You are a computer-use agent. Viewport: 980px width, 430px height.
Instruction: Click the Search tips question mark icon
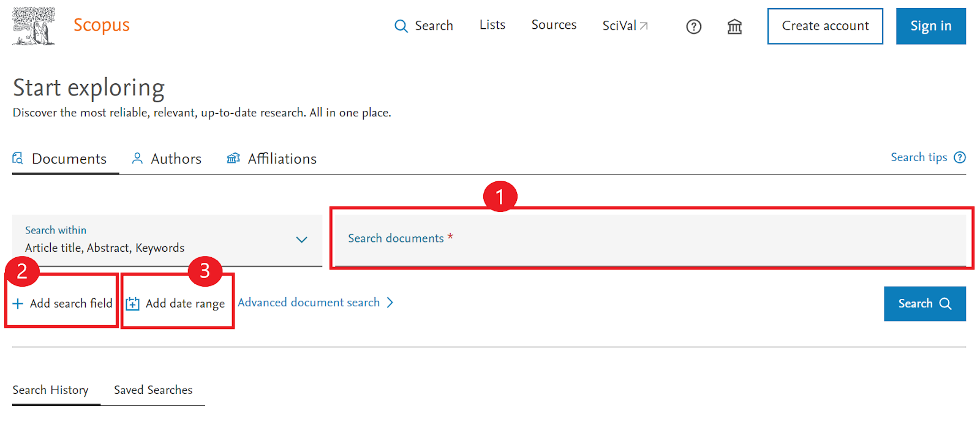[x=960, y=157]
